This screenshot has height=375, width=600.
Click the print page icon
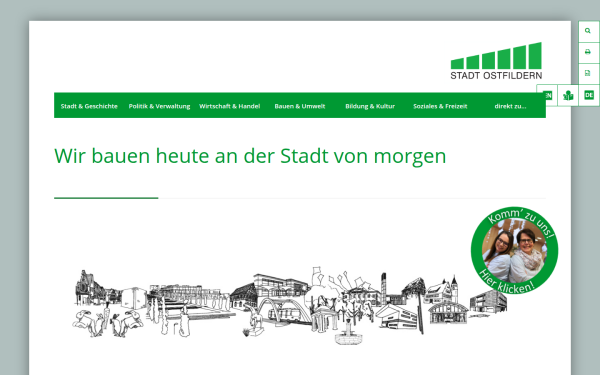589,52
